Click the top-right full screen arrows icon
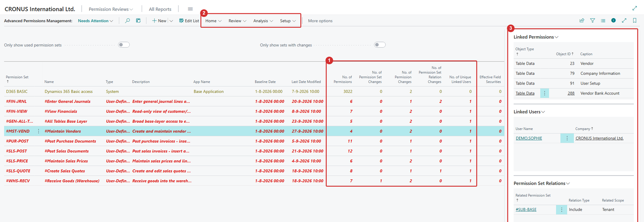The width and height of the screenshot is (644, 222). (x=634, y=8)
